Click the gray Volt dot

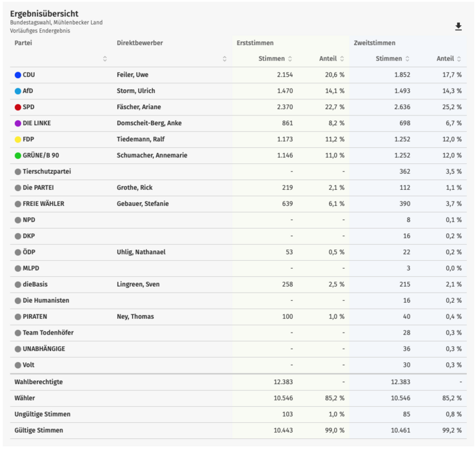click(18, 365)
